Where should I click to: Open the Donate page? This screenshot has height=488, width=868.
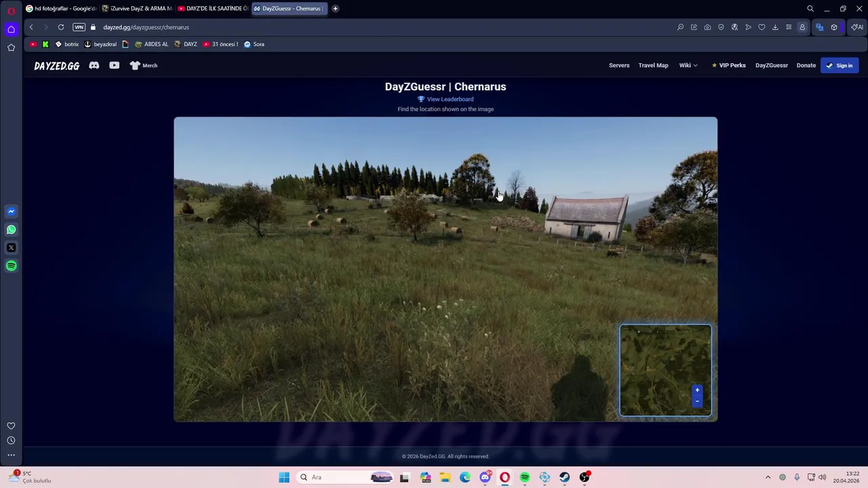coord(806,66)
